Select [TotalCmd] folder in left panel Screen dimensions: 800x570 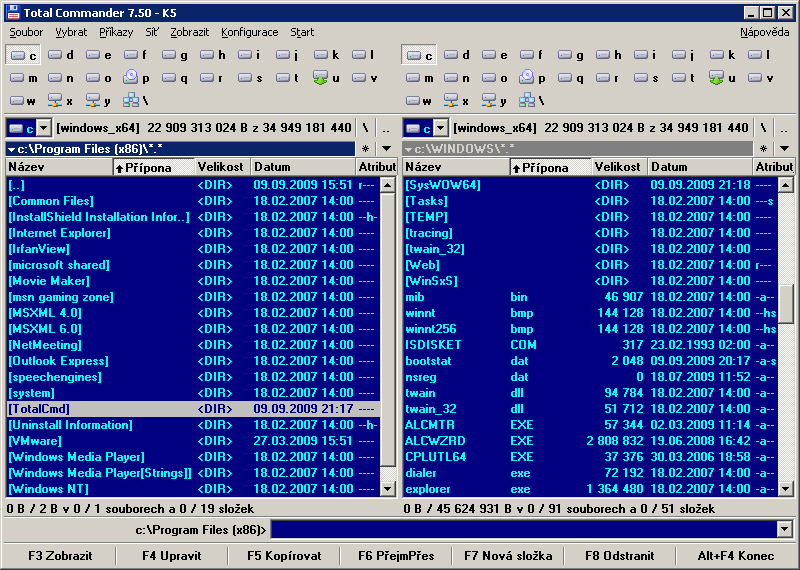[x=193, y=409]
